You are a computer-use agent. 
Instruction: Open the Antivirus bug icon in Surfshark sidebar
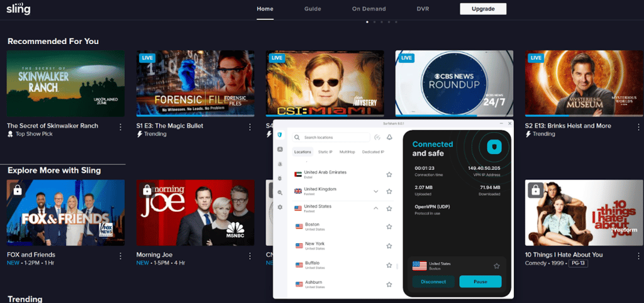click(280, 178)
